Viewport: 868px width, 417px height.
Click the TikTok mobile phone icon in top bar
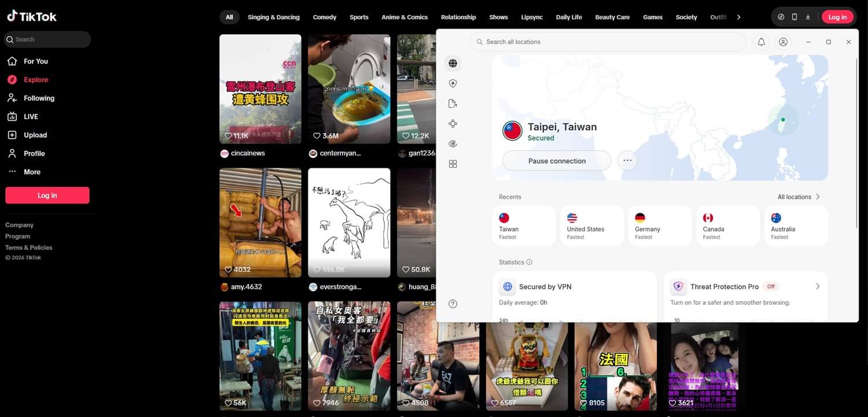795,17
